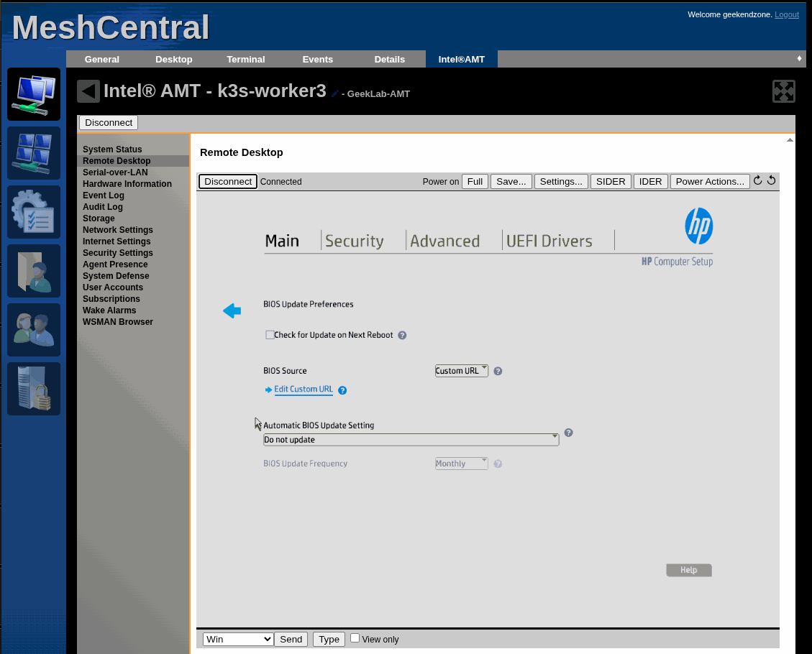Click the IDER button
This screenshot has height=654, width=812.
point(650,182)
